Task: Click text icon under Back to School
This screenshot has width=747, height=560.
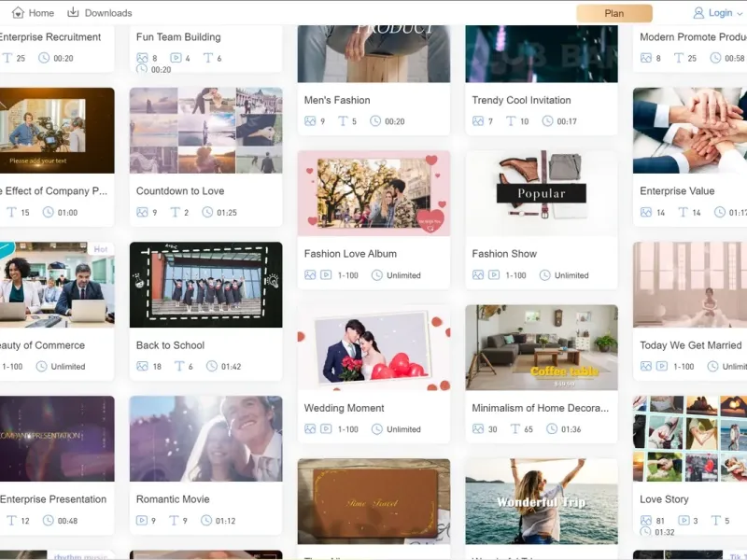Action: point(179,366)
